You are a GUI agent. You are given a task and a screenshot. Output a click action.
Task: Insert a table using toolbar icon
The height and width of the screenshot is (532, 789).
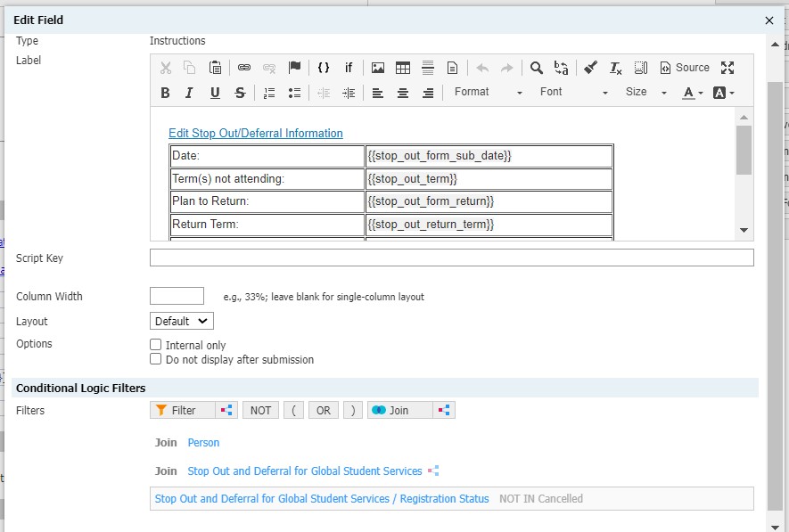coord(403,68)
